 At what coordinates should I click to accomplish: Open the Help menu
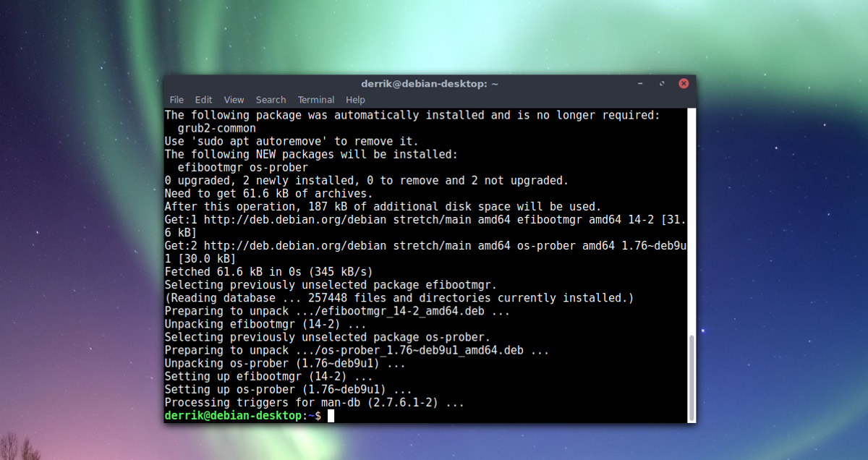(355, 100)
